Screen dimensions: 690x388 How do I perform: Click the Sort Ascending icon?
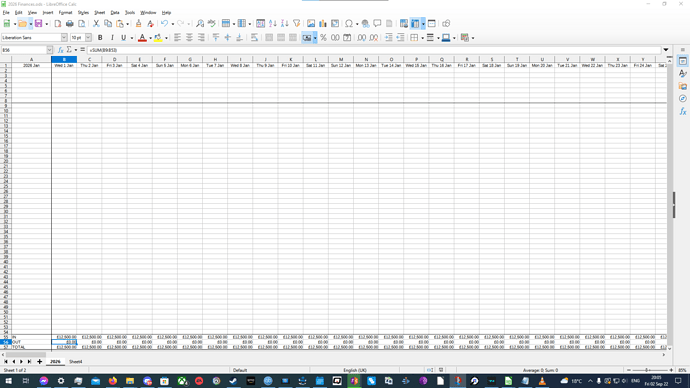[x=273, y=23]
